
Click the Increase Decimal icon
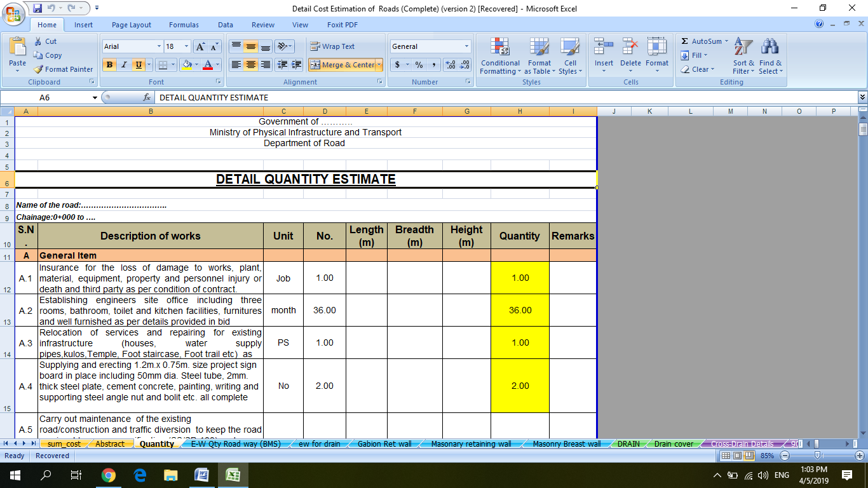(x=451, y=65)
